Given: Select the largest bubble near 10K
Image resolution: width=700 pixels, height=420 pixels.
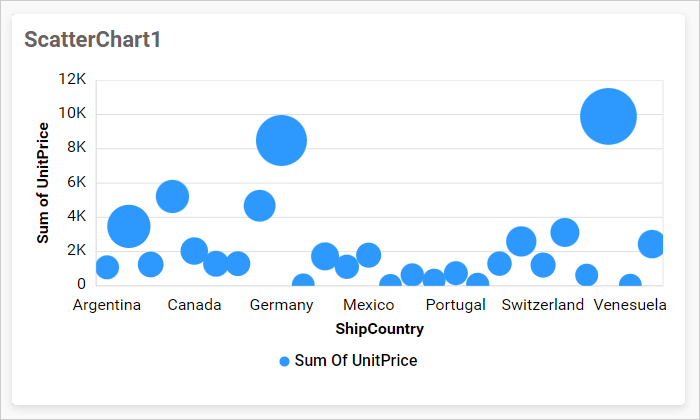Looking at the screenshot, I should [x=608, y=116].
